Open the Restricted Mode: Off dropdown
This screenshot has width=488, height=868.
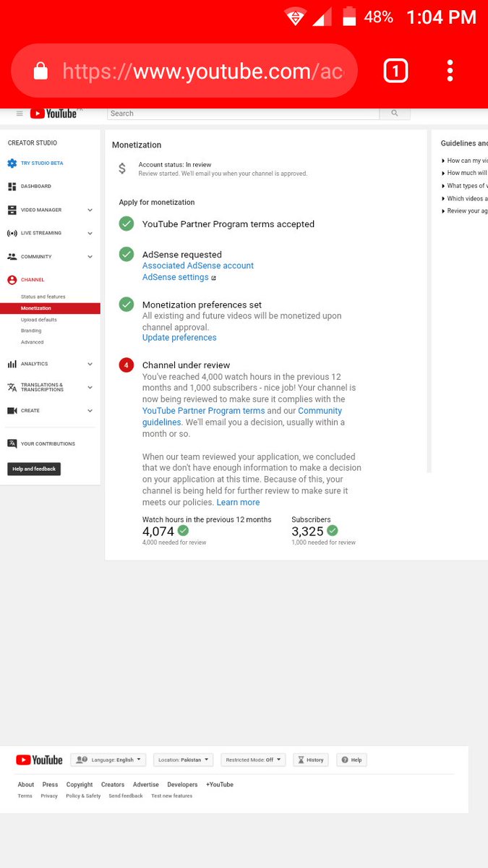click(x=253, y=760)
